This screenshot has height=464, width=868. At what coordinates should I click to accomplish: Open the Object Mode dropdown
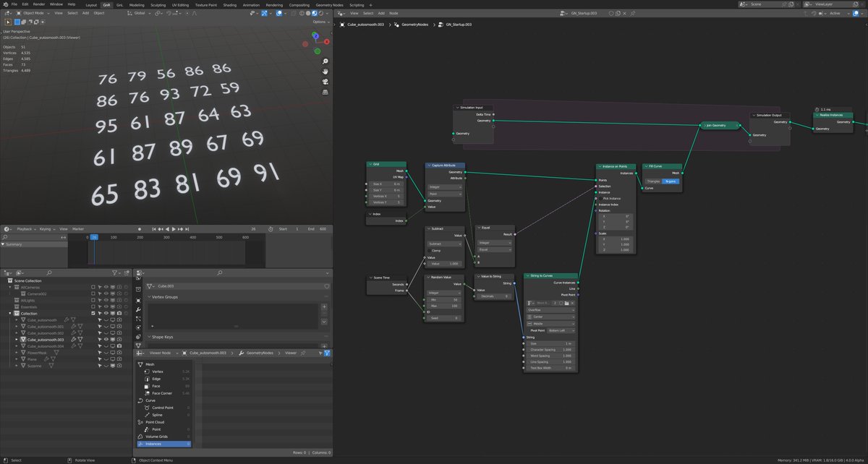point(33,13)
